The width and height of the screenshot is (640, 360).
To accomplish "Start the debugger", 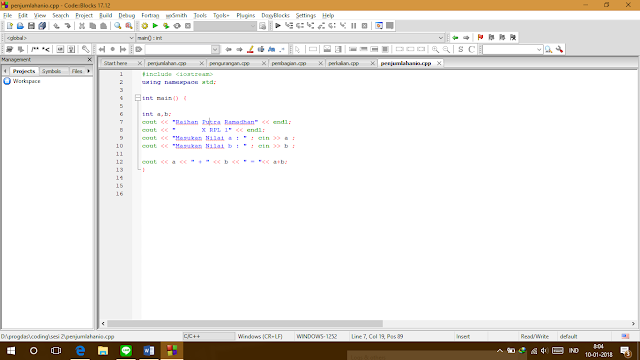I will pyautogui.click(x=278, y=26).
